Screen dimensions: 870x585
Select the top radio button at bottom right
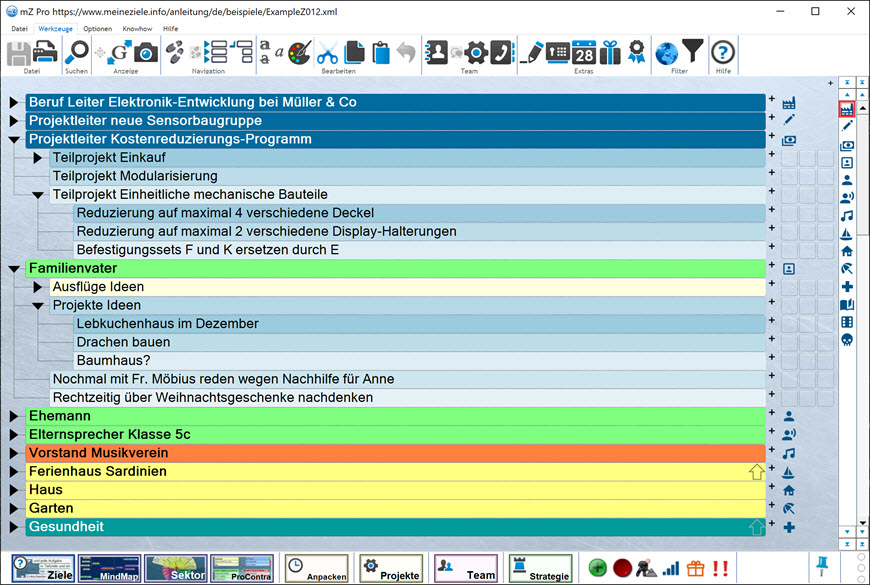[861, 556]
